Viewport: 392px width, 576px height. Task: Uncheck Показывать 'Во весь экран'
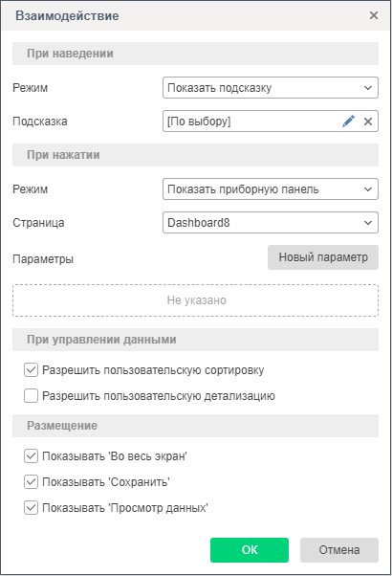tap(31, 456)
